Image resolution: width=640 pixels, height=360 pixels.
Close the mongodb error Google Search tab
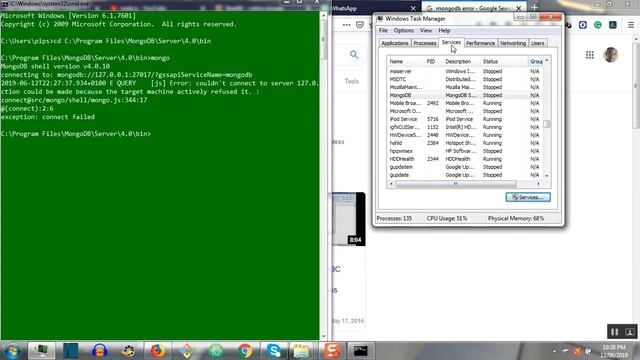point(518,8)
